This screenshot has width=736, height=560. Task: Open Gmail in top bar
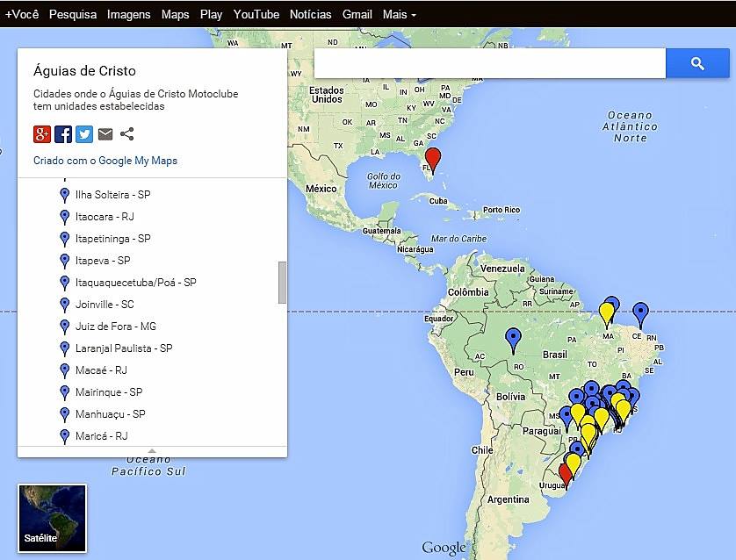(x=357, y=15)
